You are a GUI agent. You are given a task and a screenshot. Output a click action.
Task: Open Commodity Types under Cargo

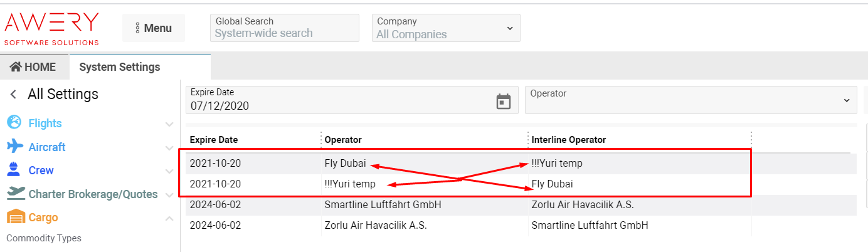coord(44,238)
